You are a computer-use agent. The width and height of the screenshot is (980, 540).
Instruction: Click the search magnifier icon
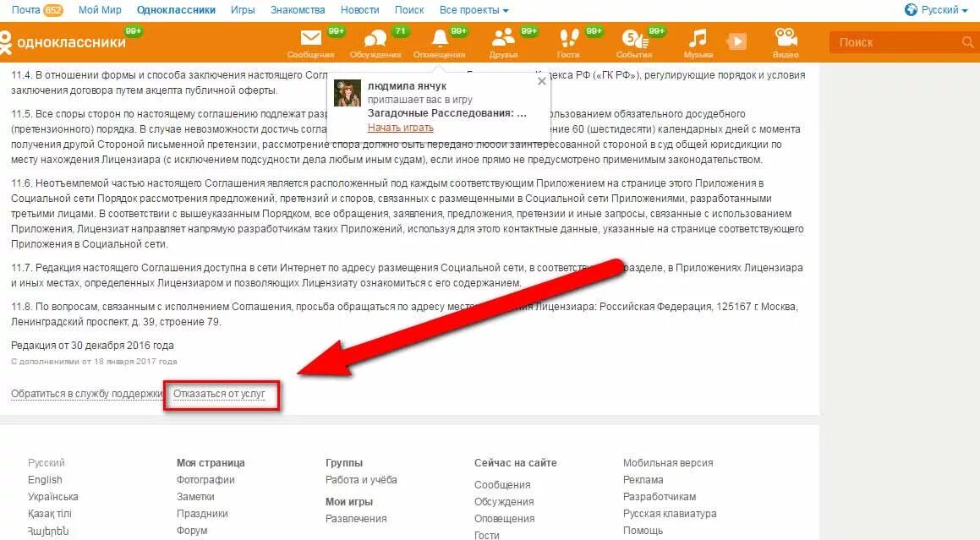[x=967, y=42]
